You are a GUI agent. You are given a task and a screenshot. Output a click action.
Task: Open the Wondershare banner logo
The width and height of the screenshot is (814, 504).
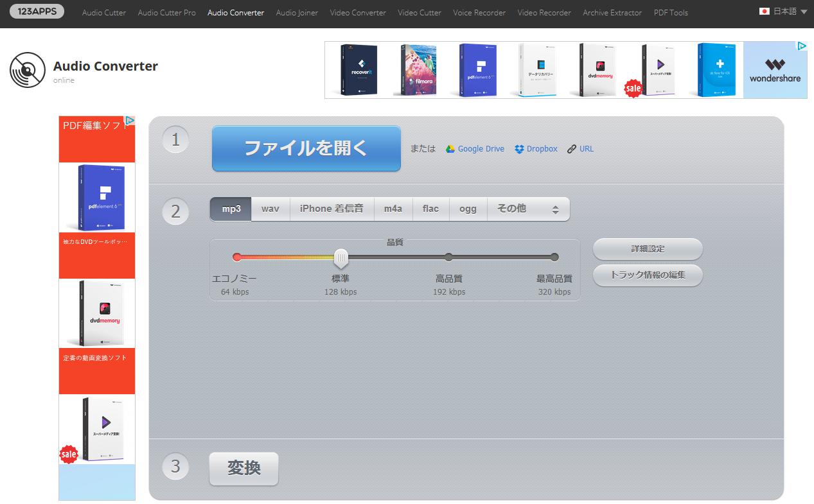click(x=775, y=69)
